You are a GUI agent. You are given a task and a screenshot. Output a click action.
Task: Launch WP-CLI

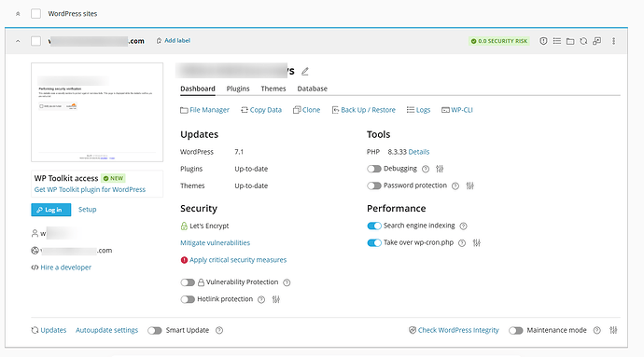click(x=457, y=110)
